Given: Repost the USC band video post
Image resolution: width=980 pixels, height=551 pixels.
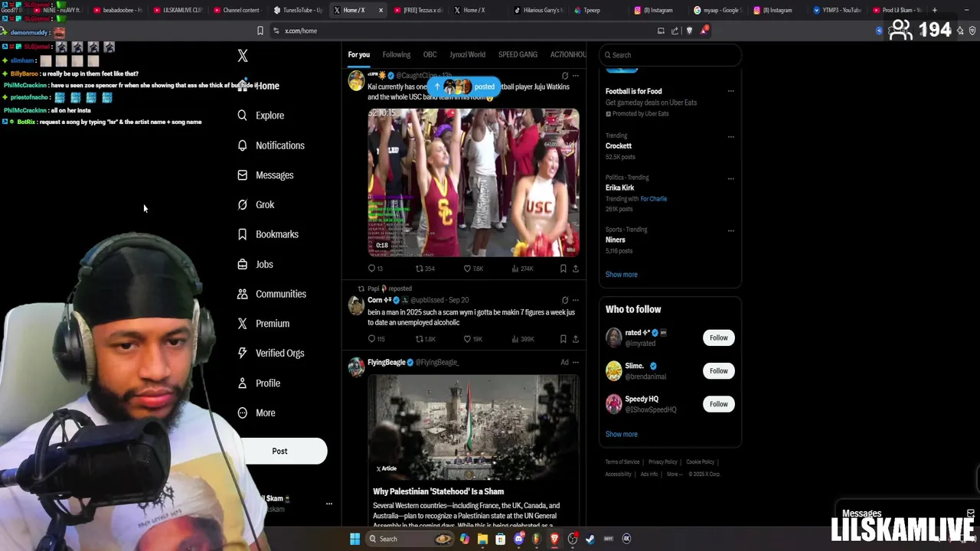Looking at the screenshot, I should click(425, 269).
